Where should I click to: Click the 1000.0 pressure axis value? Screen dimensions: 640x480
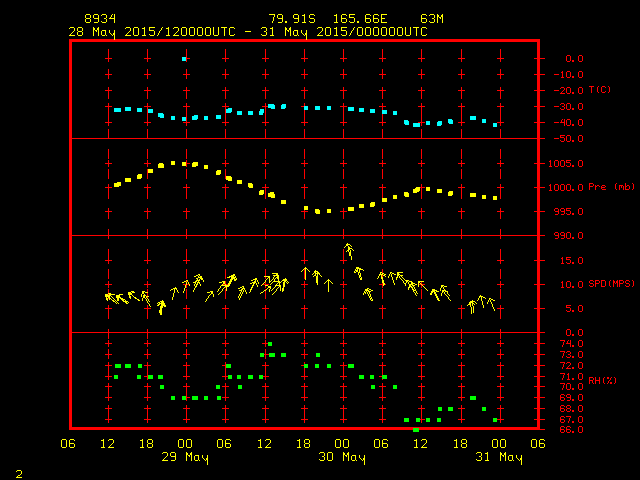pos(565,188)
